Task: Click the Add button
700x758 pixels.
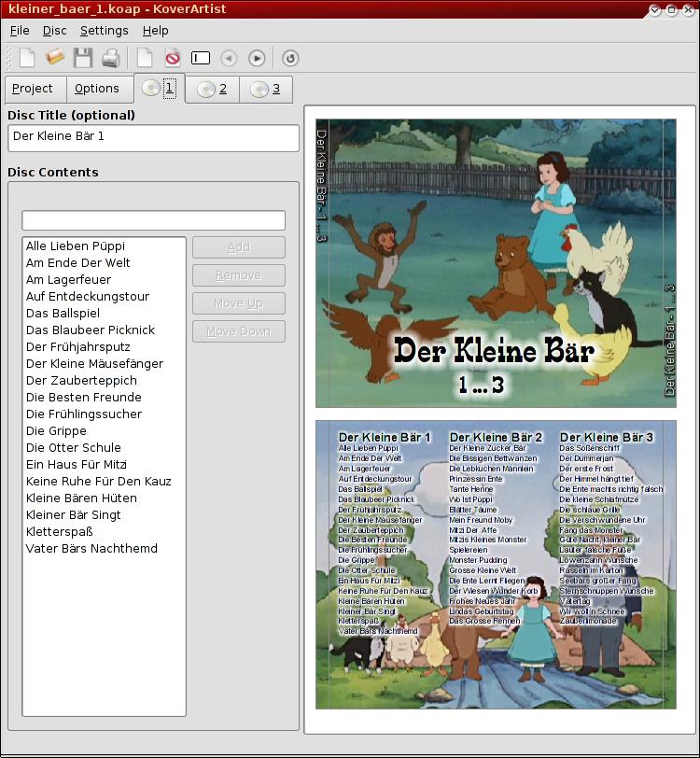Action: click(x=239, y=247)
